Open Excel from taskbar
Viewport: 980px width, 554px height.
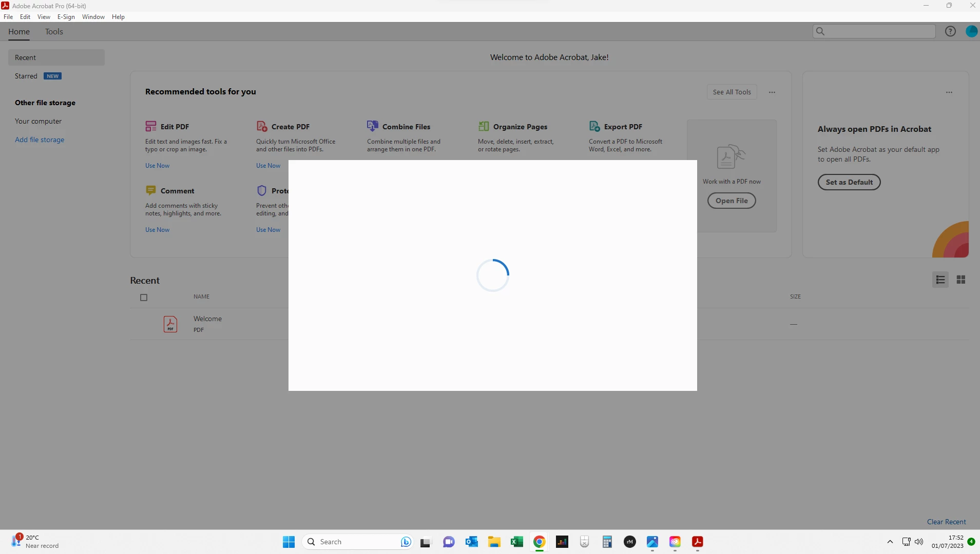coord(517,542)
